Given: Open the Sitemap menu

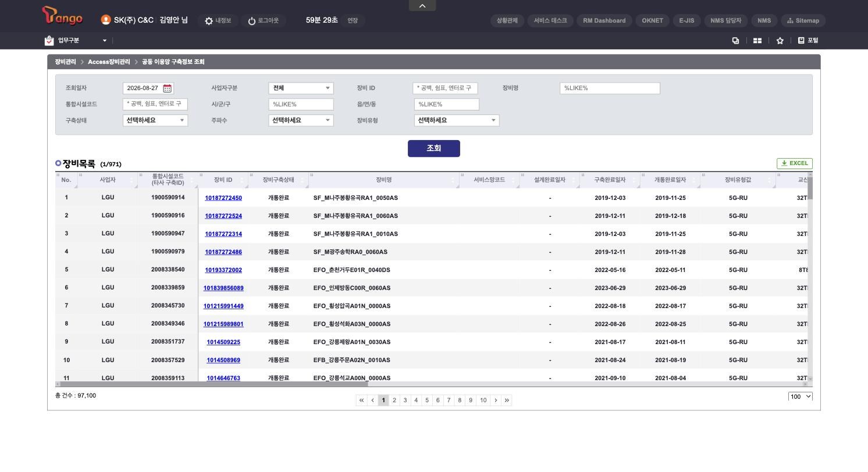Looking at the screenshot, I should tap(803, 21).
